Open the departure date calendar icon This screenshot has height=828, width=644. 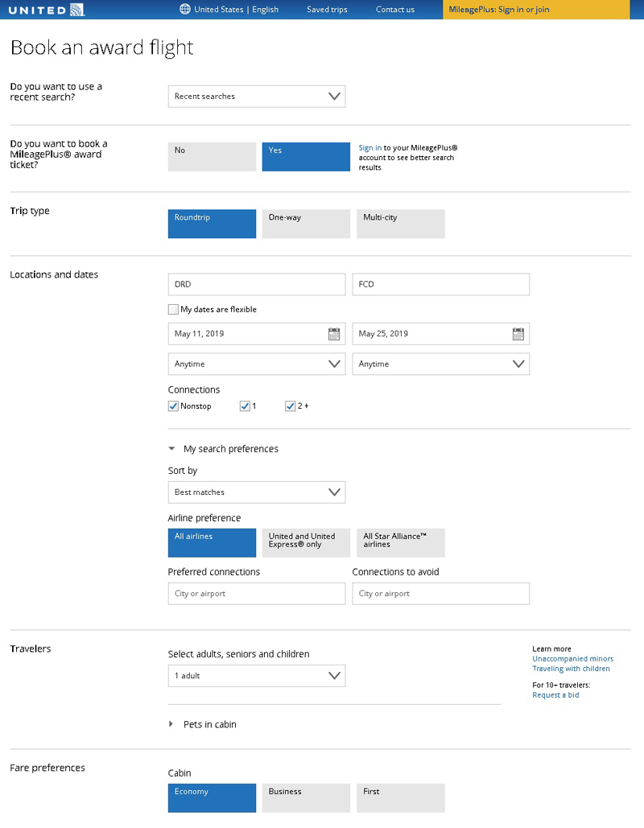tap(334, 334)
